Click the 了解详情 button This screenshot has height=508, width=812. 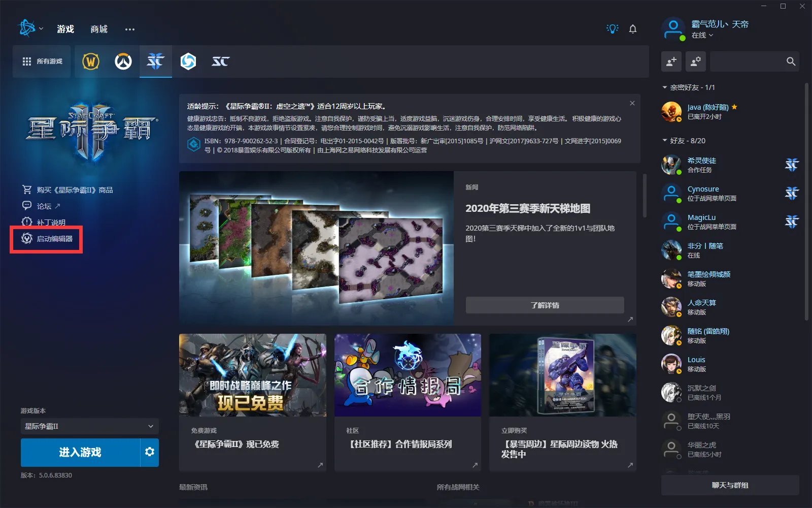click(545, 305)
